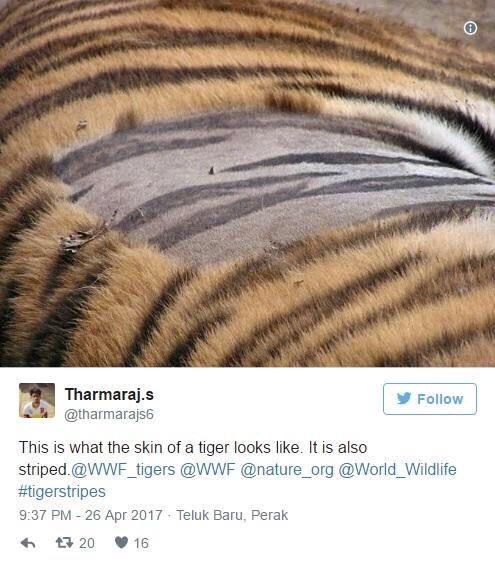This screenshot has width=495, height=562.
Task: Open the Tharmaraj.s display name
Action: [109, 394]
